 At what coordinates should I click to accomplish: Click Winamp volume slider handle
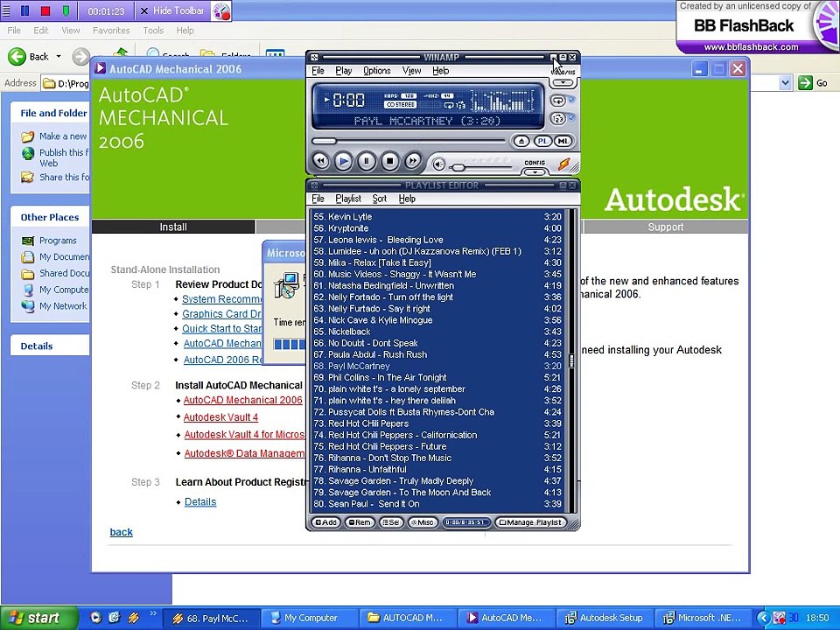[457, 168]
